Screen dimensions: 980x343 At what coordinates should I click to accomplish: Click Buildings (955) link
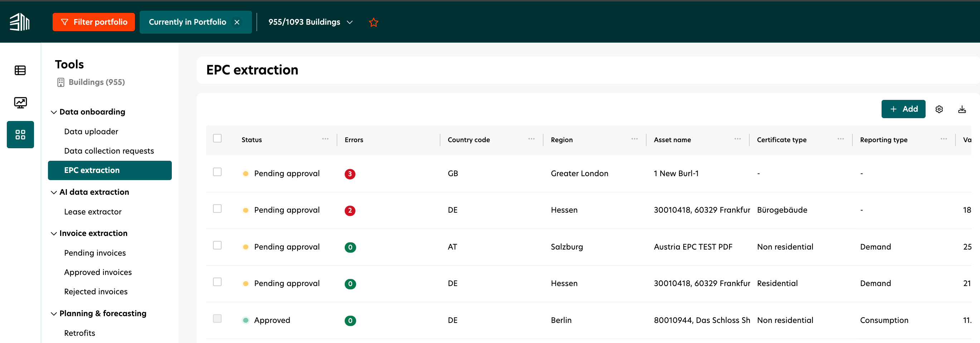click(x=97, y=82)
